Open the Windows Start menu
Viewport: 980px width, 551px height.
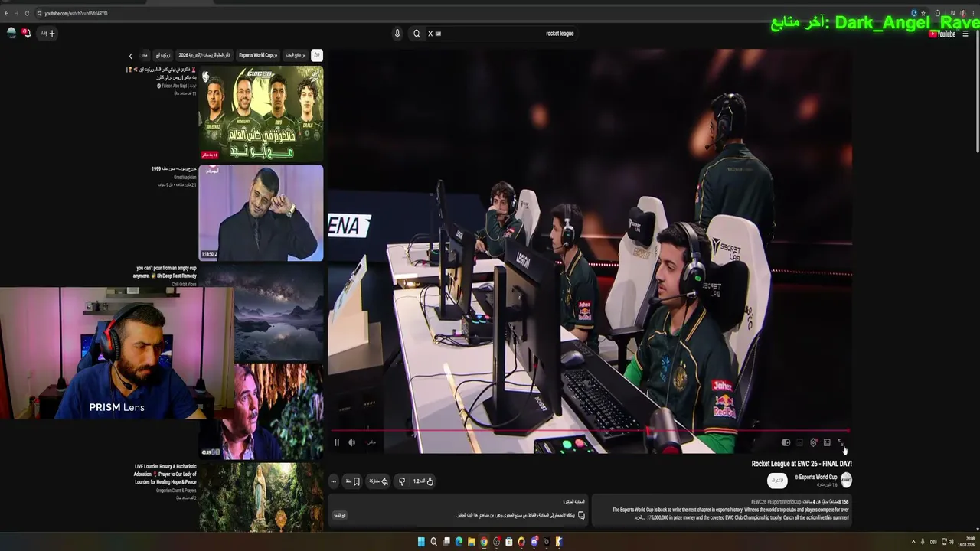point(421,542)
